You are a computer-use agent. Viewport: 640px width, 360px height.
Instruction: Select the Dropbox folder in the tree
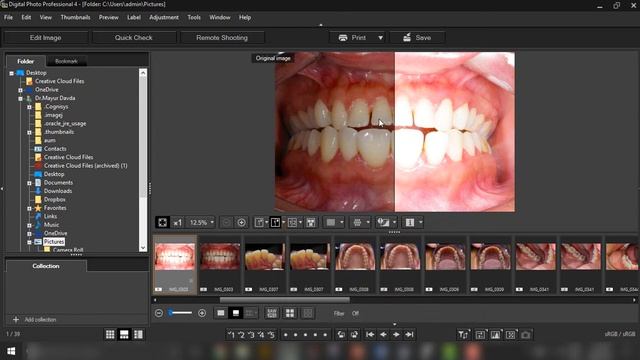55,200
